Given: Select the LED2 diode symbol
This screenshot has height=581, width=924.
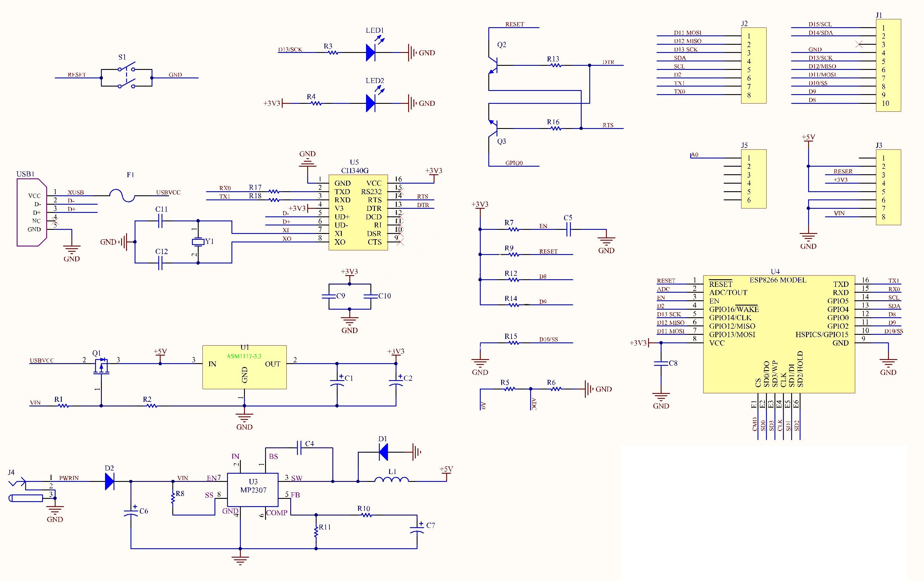Looking at the screenshot, I should click(x=371, y=103).
